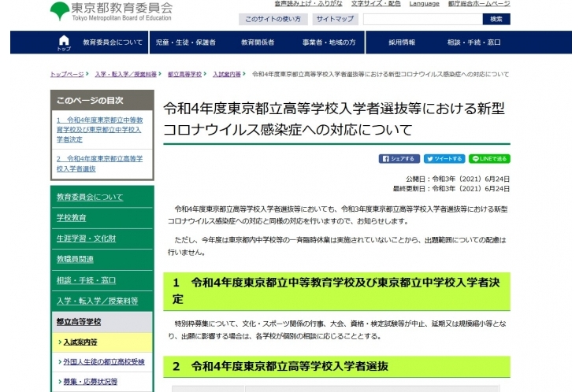Image resolution: width=583 pixels, height=392 pixels.
Task: Open 都庁総合ホームページ link
Action: click(479, 4)
